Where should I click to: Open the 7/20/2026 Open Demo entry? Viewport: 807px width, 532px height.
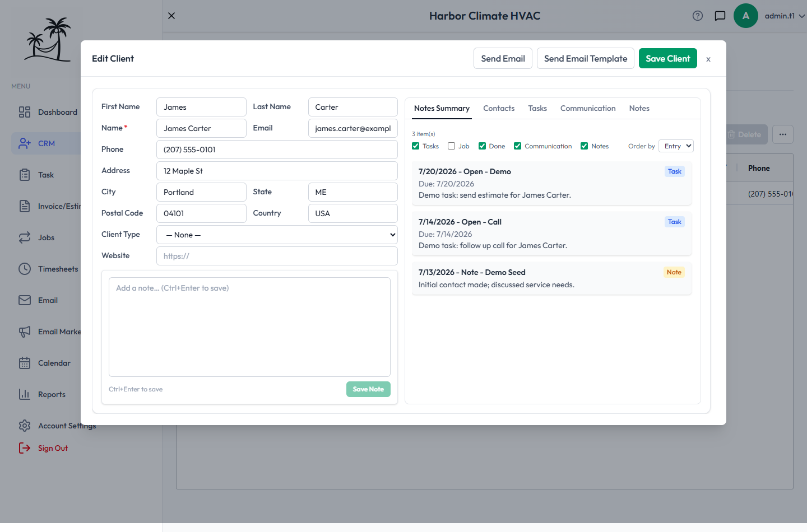click(551, 183)
